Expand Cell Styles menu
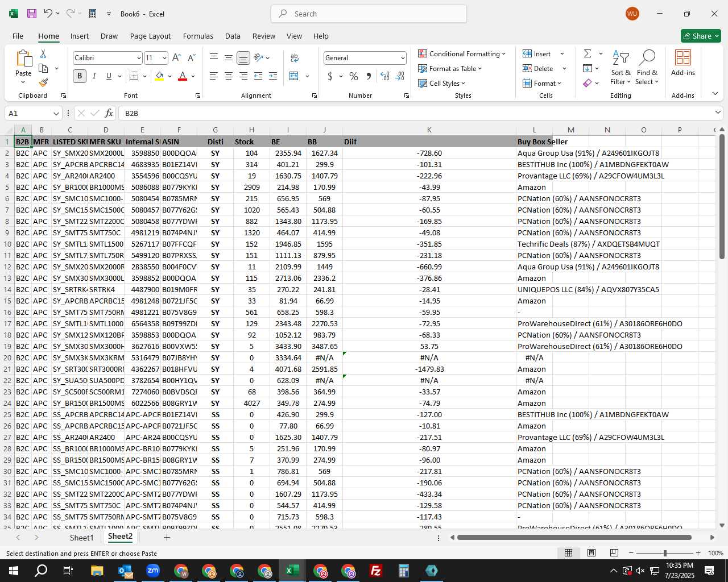Viewport: 728px width, 582px height. click(x=442, y=83)
